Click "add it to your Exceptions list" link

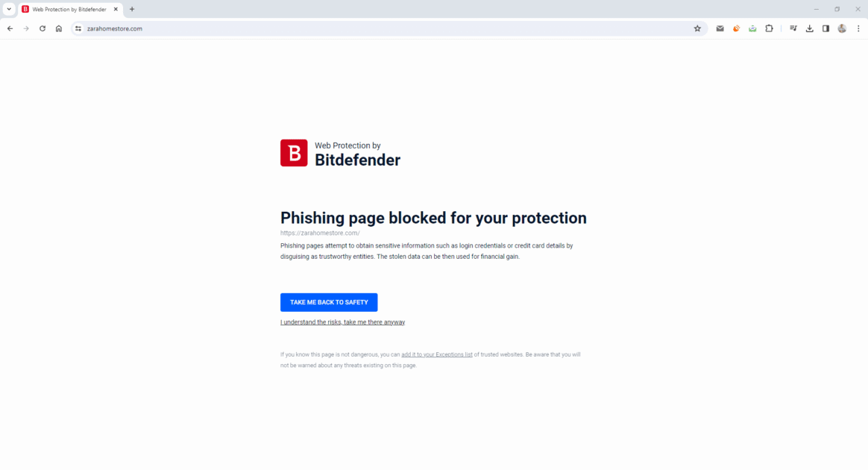click(x=436, y=354)
